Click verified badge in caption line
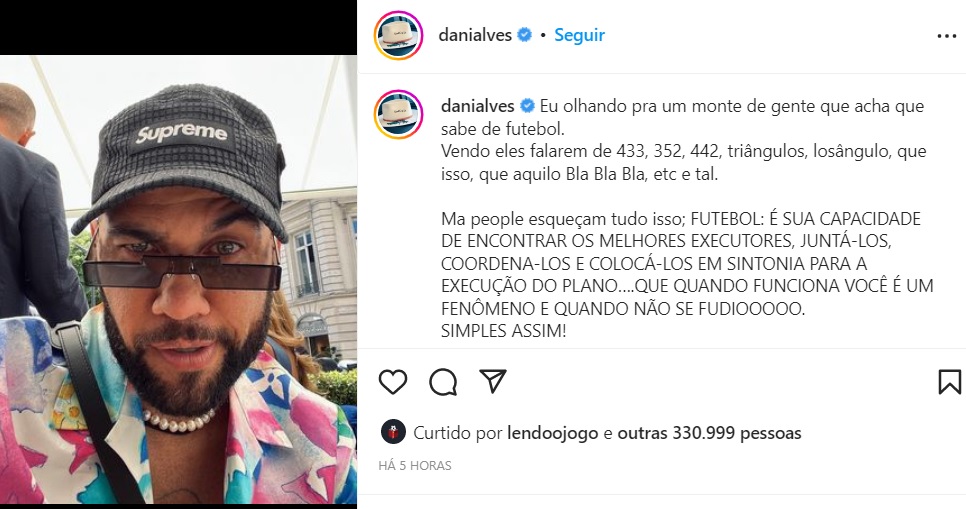This screenshot has width=966, height=509. click(527, 106)
